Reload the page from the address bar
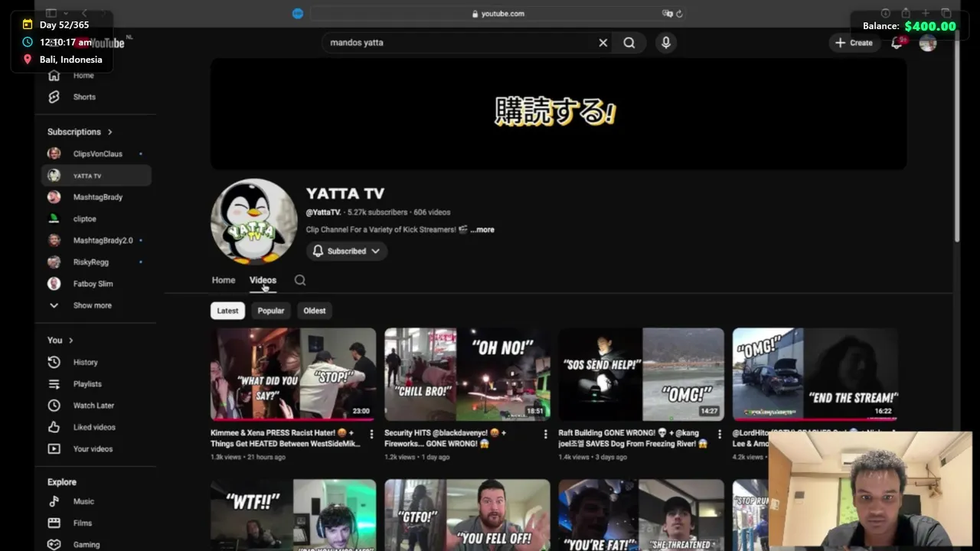 pyautogui.click(x=679, y=14)
